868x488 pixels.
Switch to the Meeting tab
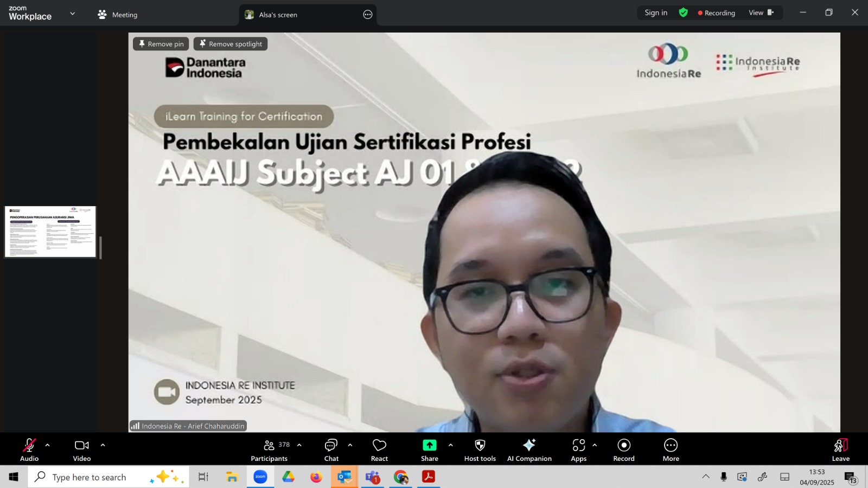pos(118,15)
